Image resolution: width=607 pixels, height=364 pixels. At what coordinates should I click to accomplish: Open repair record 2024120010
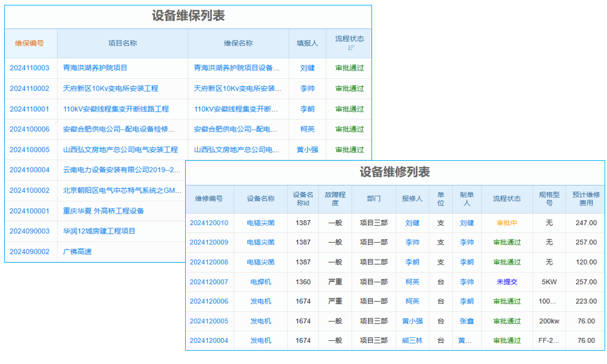[210, 223]
